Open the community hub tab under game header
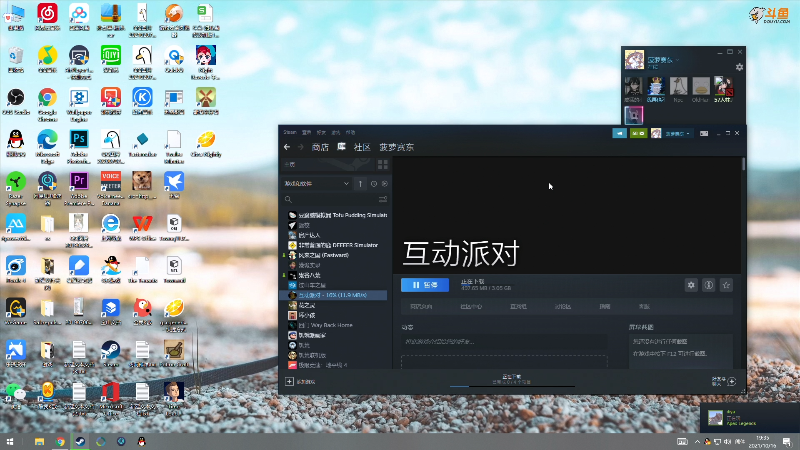This screenshot has height=450, width=800. (471, 307)
